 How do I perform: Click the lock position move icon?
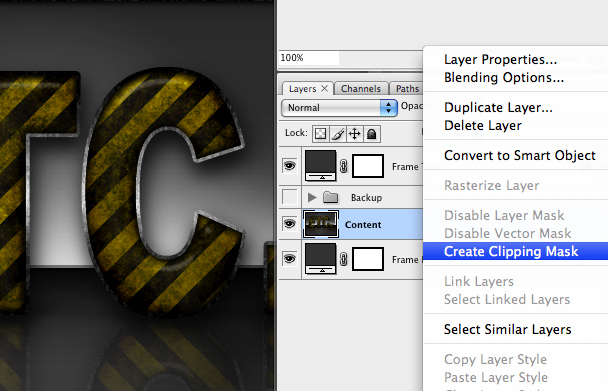[x=354, y=134]
